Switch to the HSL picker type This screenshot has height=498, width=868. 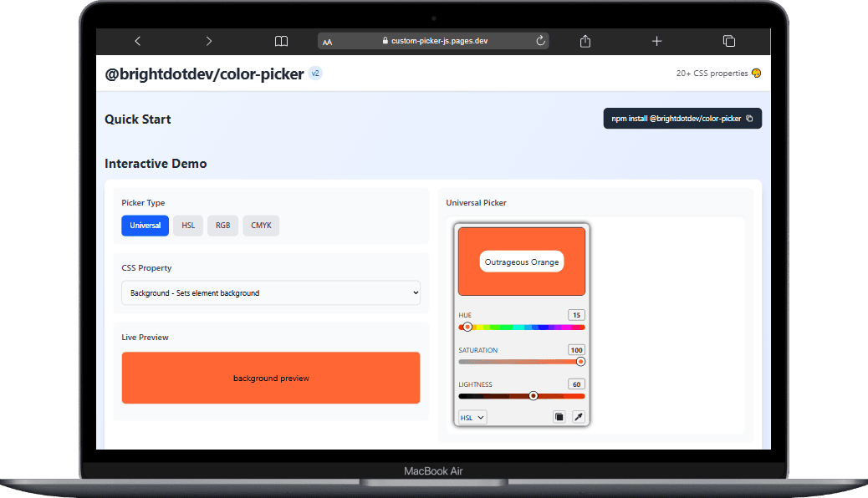tap(188, 226)
